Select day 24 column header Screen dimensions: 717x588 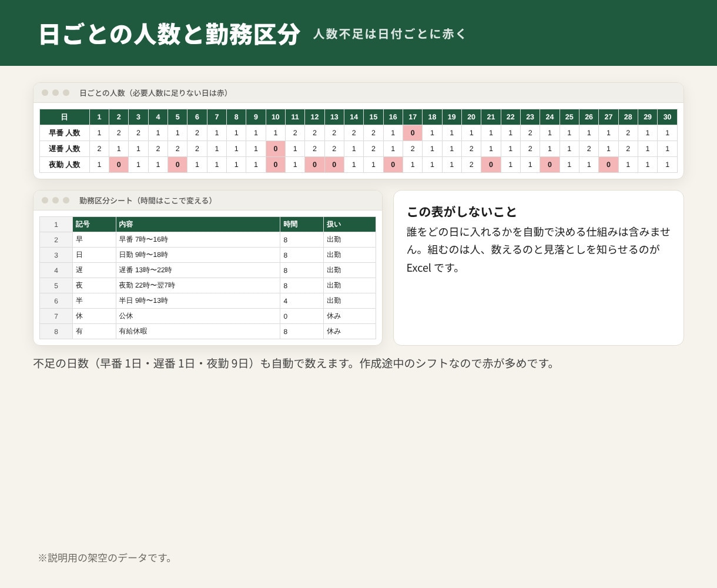(x=550, y=117)
